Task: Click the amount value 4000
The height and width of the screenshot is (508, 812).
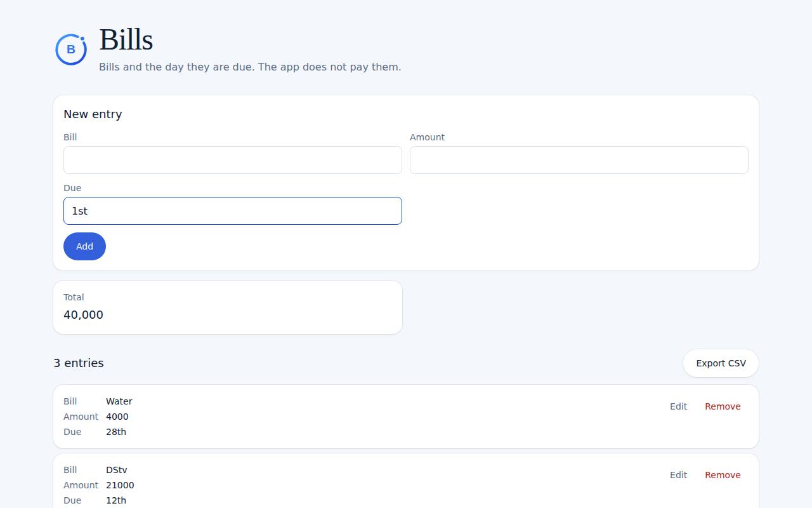Action: (117, 417)
